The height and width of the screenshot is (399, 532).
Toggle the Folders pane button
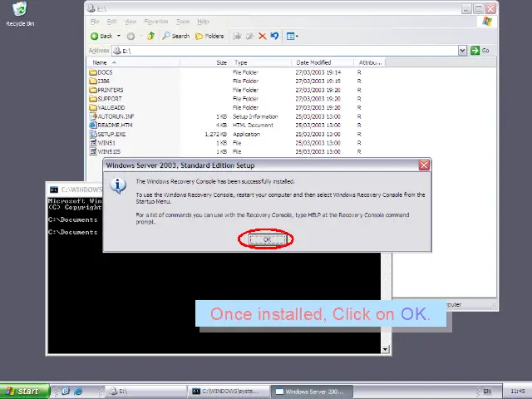(x=209, y=36)
